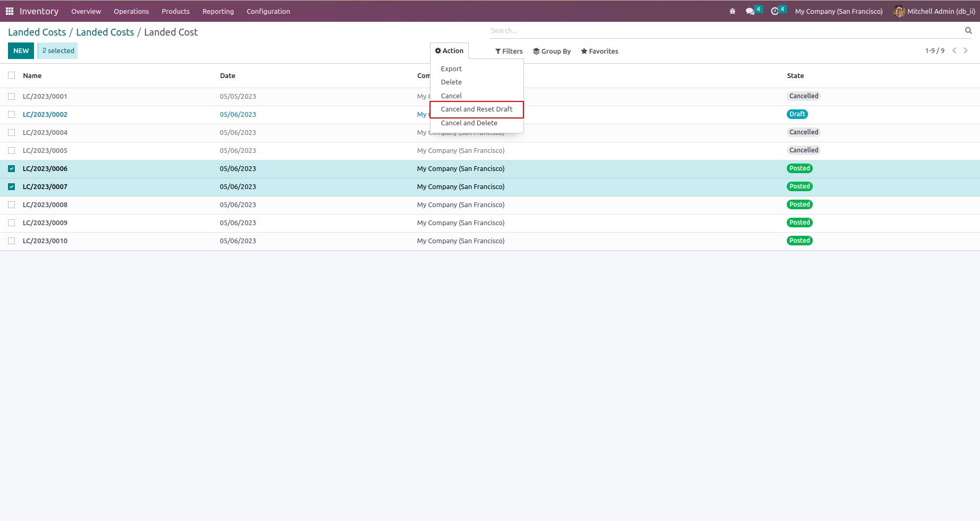The width and height of the screenshot is (980, 521).
Task: Open the conversations messages icon
Action: point(750,11)
